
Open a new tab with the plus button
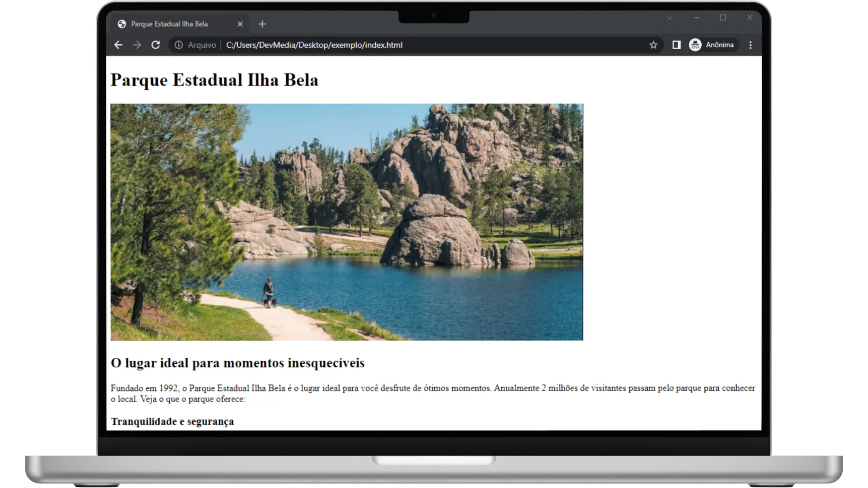point(262,24)
